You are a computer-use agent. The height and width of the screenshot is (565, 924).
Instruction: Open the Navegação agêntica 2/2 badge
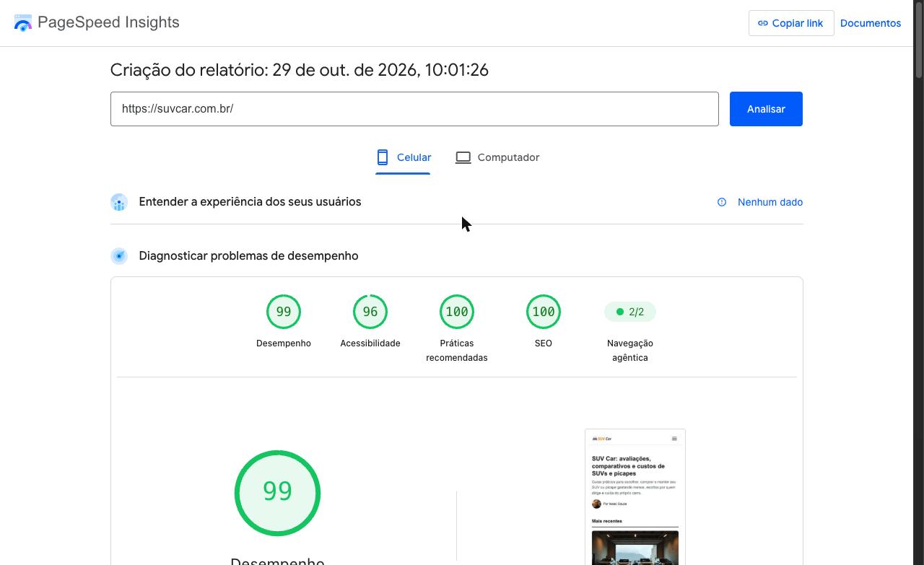pyautogui.click(x=629, y=312)
